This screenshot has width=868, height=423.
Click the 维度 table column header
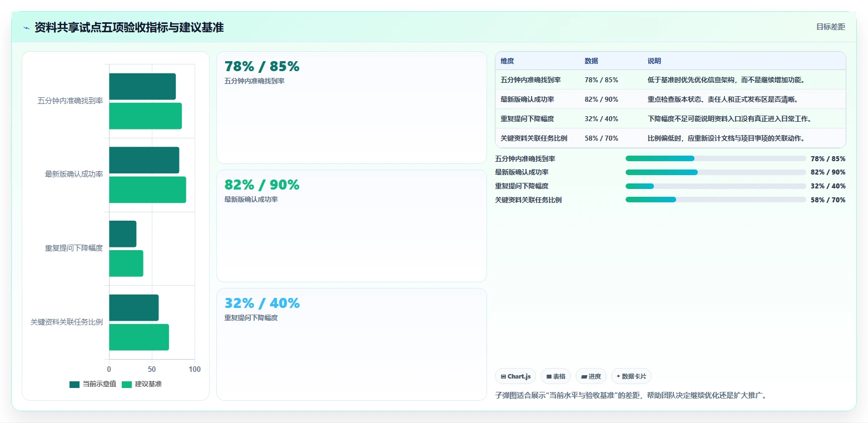507,61
